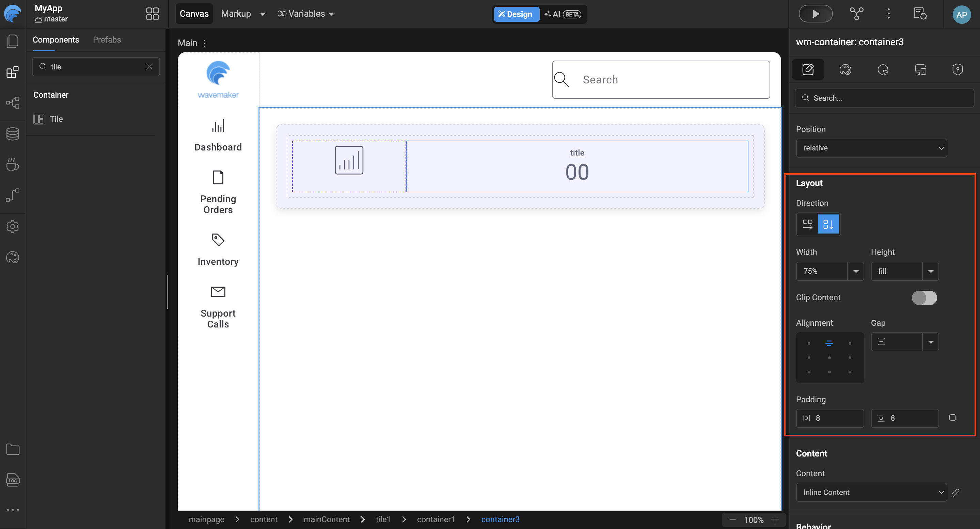Click container1 in the breadcrumb trail

point(436,519)
